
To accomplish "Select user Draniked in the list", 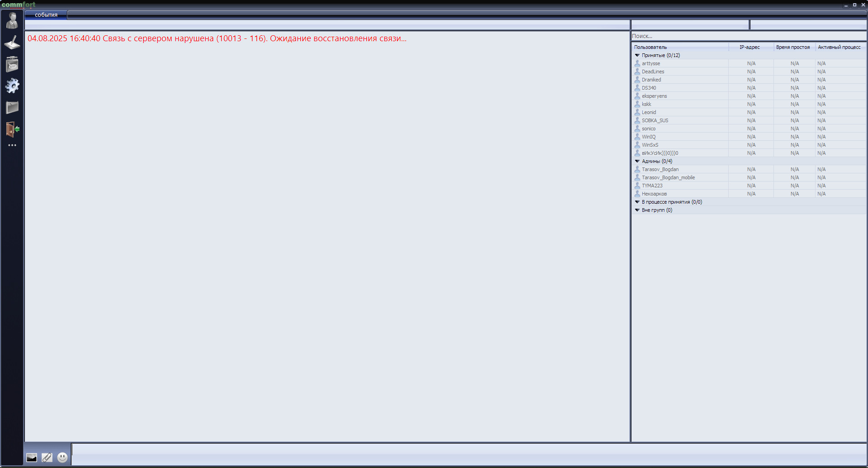I will [x=749, y=80].
